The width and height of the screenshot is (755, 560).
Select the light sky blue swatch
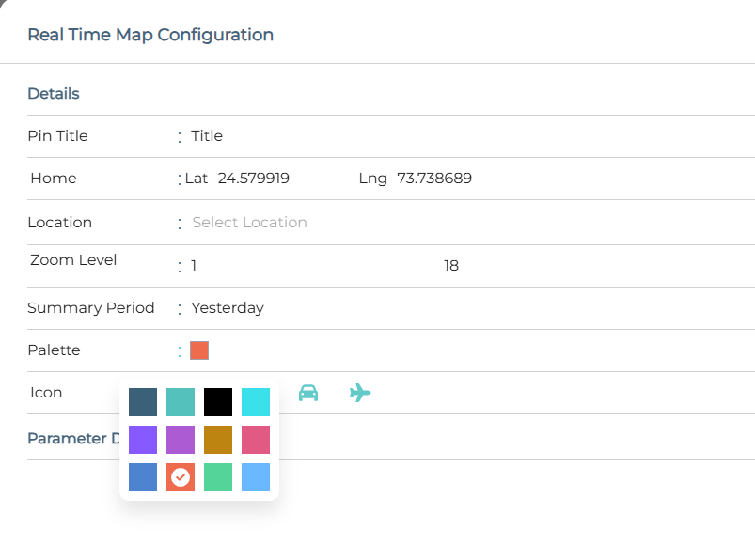256,477
